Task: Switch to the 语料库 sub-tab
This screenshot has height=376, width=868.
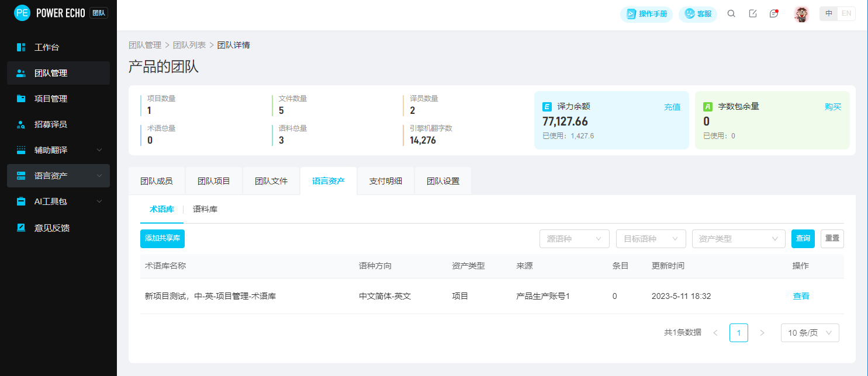Action: point(206,208)
